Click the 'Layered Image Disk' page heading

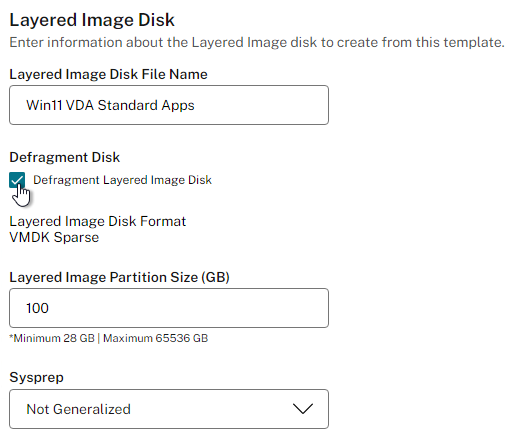point(92,20)
